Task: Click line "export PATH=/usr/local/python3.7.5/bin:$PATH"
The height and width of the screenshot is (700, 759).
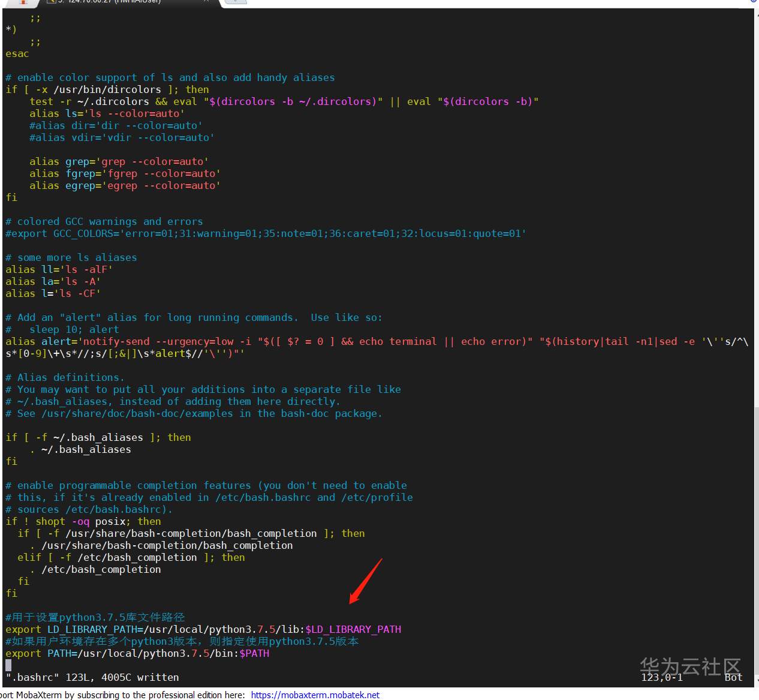Action: click(x=137, y=653)
